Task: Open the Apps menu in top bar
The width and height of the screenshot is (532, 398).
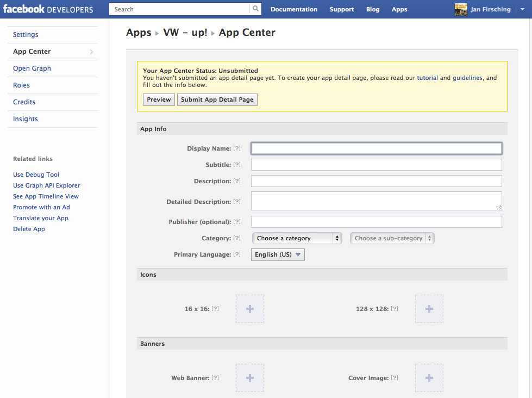Action: pos(399,9)
